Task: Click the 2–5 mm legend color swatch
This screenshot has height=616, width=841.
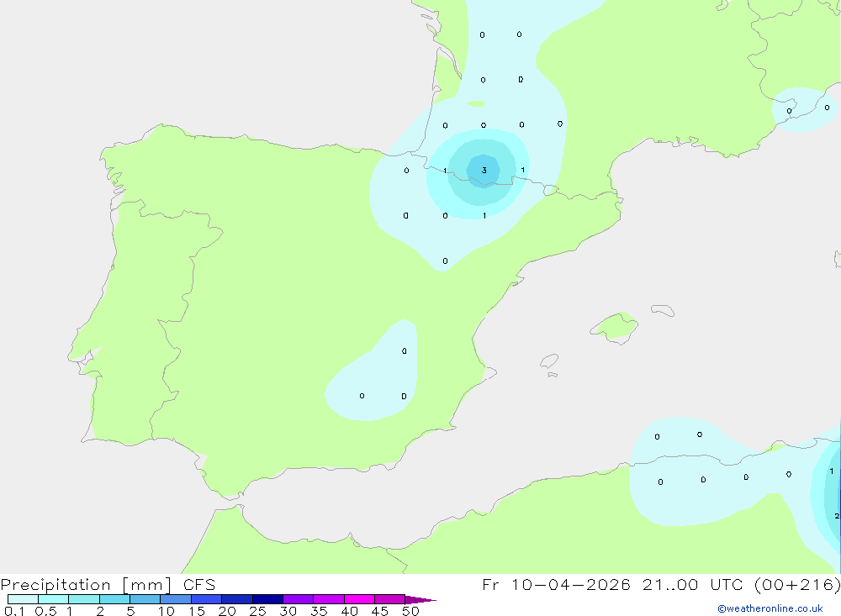Action: (114, 599)
